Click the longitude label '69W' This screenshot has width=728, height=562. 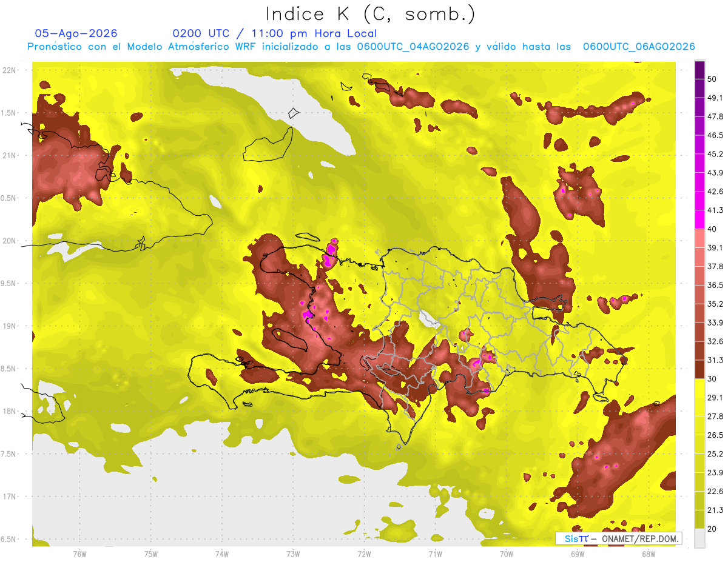click(x=578, y=554)
